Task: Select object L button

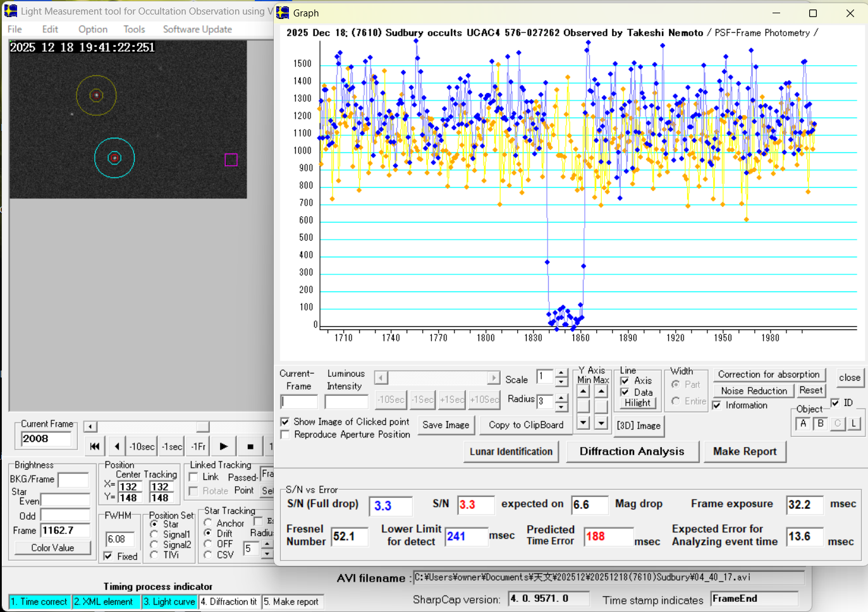Action: [854, 424]
